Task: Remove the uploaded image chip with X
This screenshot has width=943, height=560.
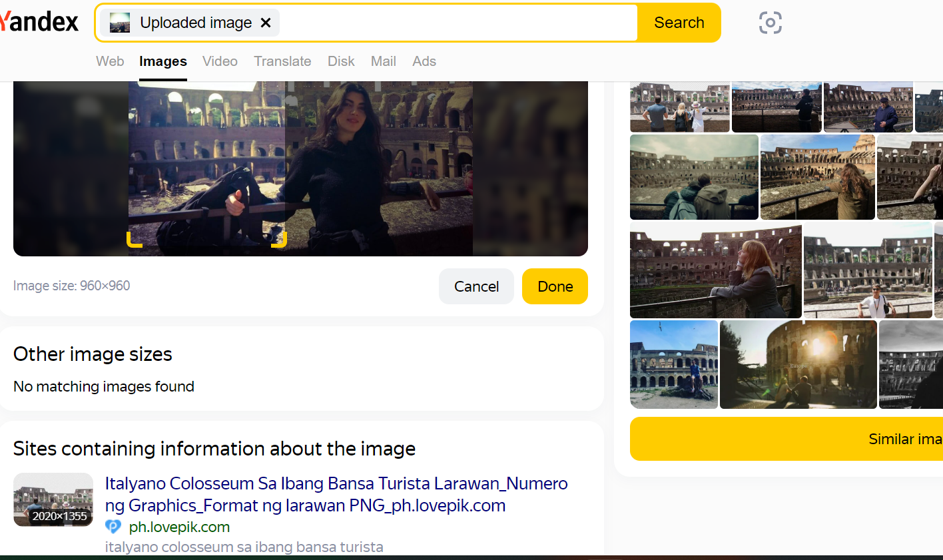Action: (266, 23)
